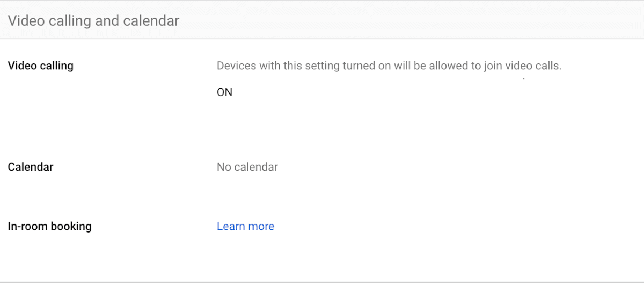This screenshot has width=644, height=283.
Task: Click the word Video in the section header
Action: click(x=23, y=21)
